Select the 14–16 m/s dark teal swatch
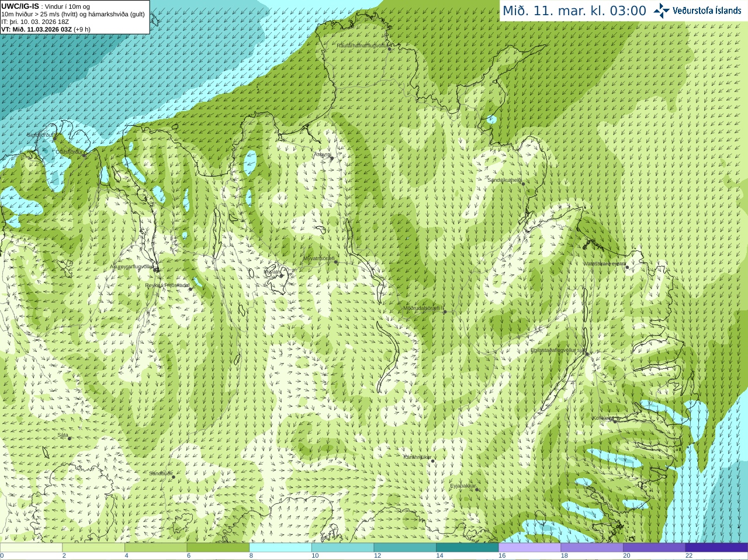The height and width of the screenshot is (560, 748). [467, 548]
